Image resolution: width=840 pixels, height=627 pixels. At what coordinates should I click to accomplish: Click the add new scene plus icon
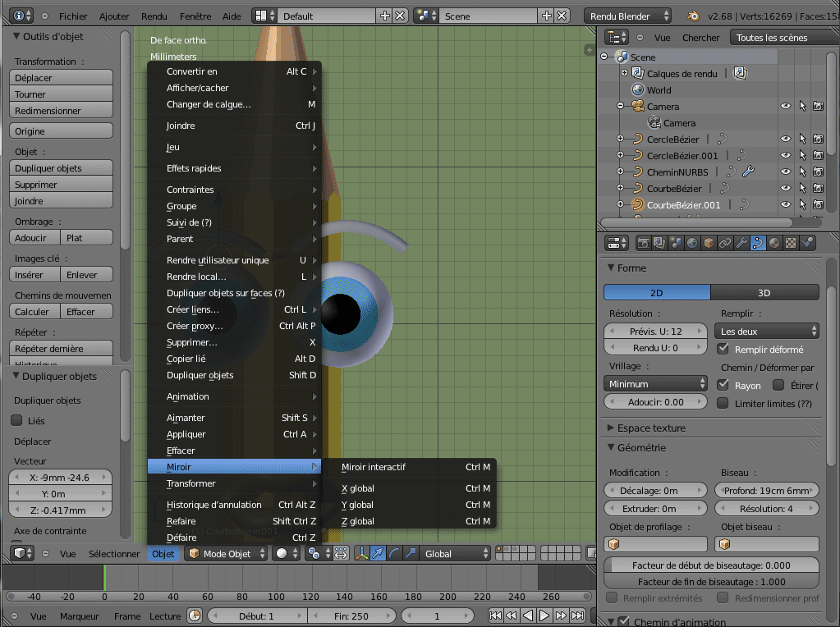tap(546, 16)
